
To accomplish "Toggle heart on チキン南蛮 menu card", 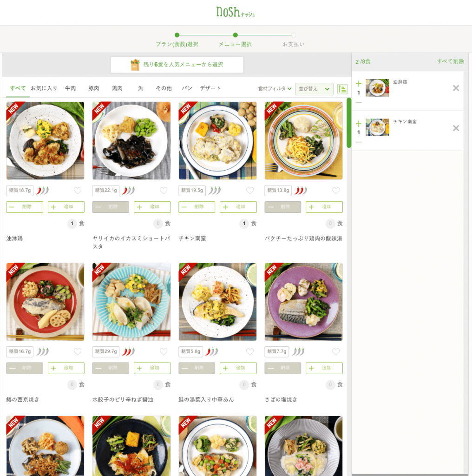I will coord(250,191).
